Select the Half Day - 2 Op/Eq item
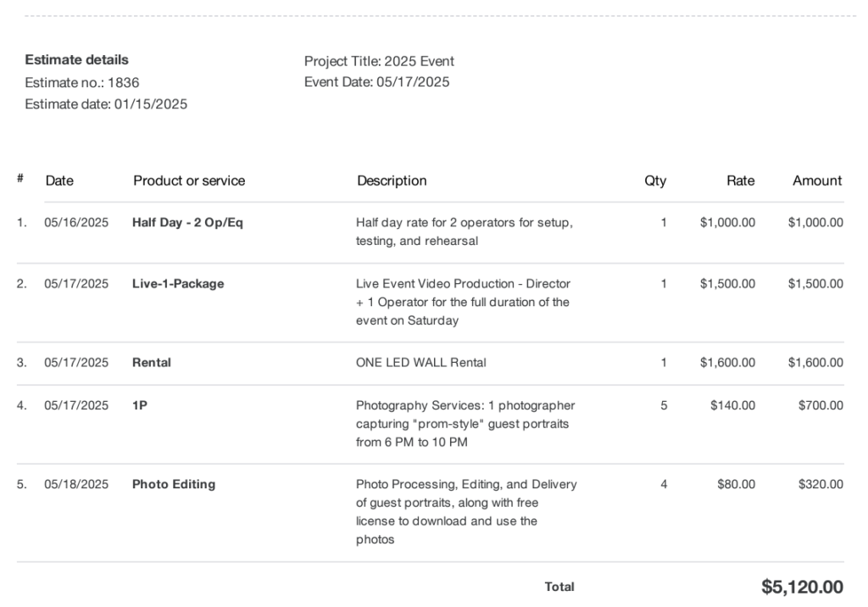Viewport: 868px width, 607px height. [187, 223]
